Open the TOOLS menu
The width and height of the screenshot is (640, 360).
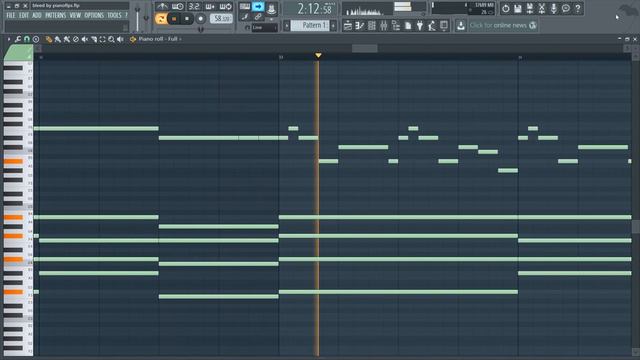(114, 15)
